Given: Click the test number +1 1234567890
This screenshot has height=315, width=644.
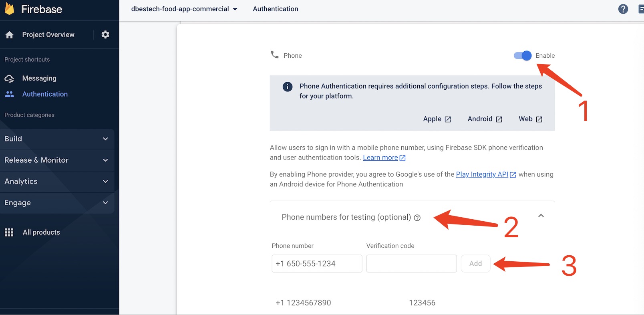Looking at the screenshot, I should click(x=303, y=303).
